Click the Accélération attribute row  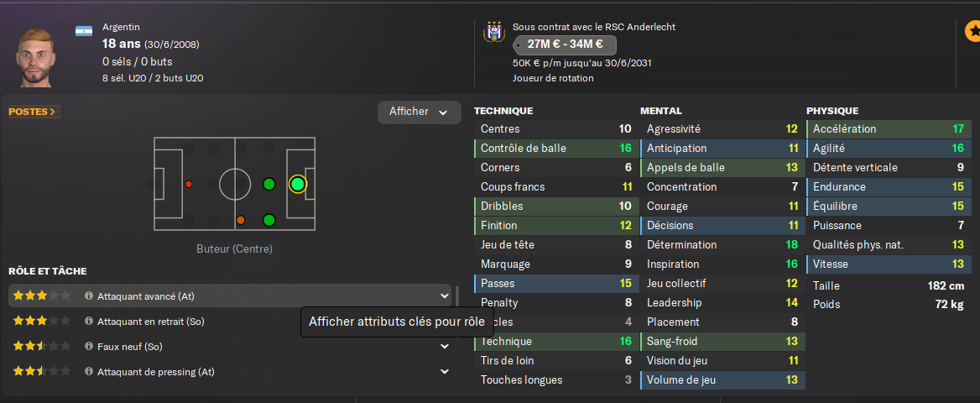[888, 129]
